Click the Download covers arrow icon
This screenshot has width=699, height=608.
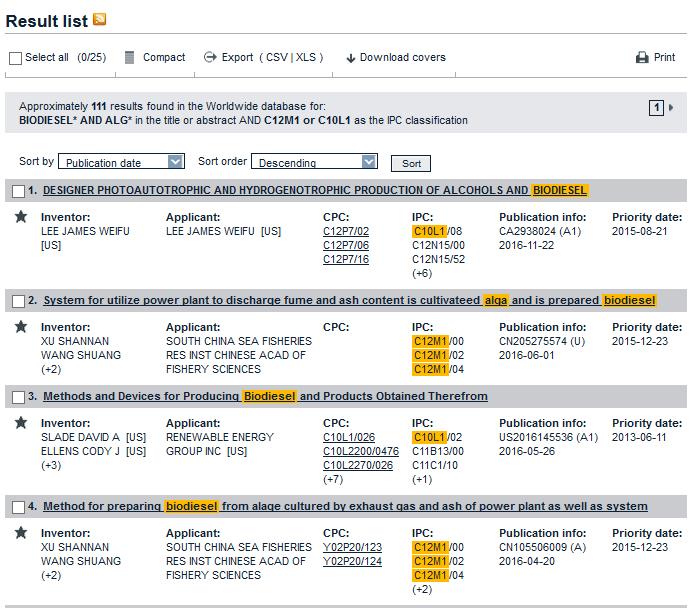(351, 58)
